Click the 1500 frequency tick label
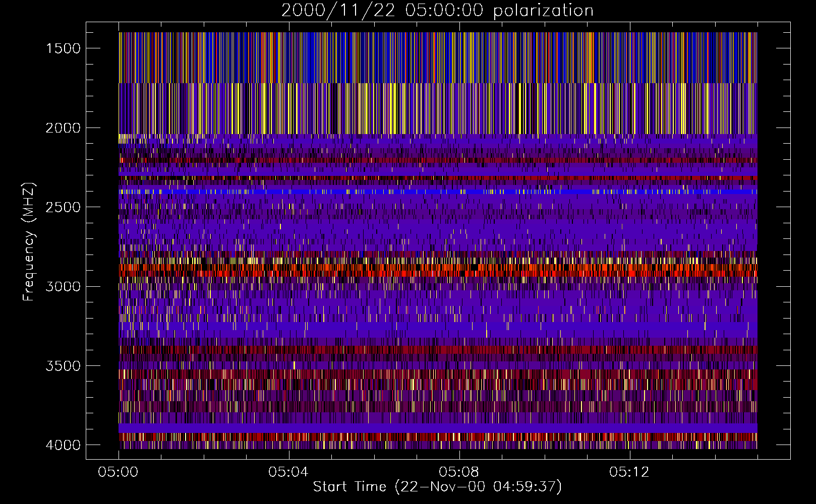The height and width of the screenshot is (504, 816). 63,48
